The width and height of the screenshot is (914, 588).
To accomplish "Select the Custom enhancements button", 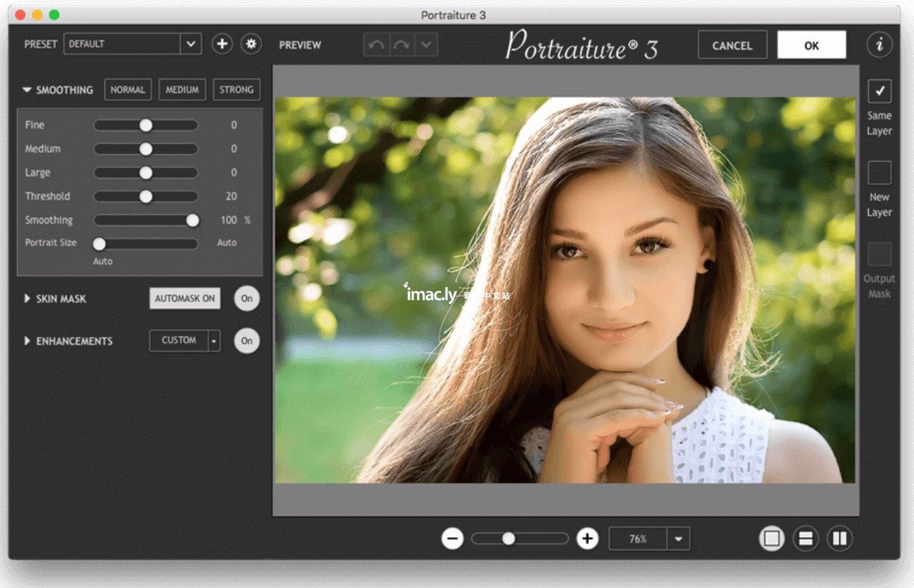I will pyautogui.click(x=178, y=341).
